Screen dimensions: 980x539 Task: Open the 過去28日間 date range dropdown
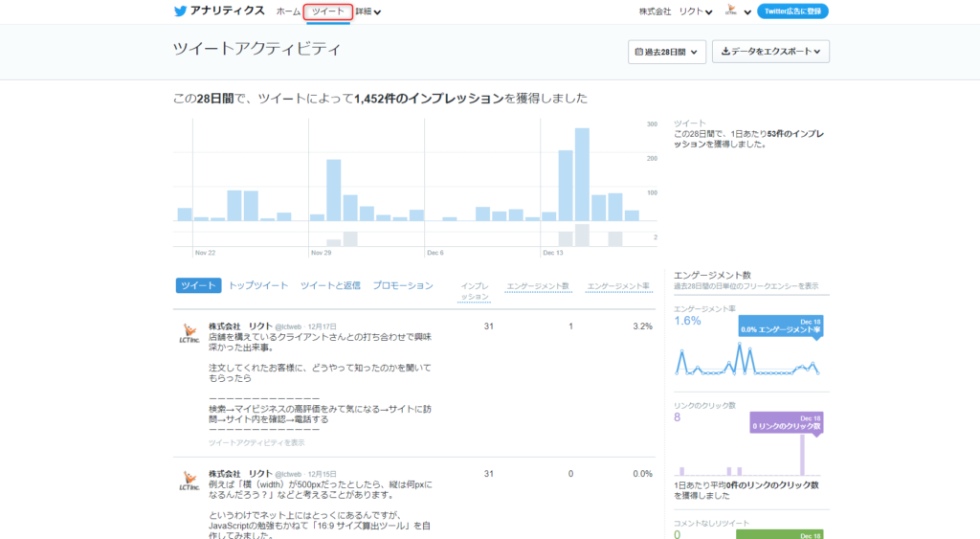(667, 52)
